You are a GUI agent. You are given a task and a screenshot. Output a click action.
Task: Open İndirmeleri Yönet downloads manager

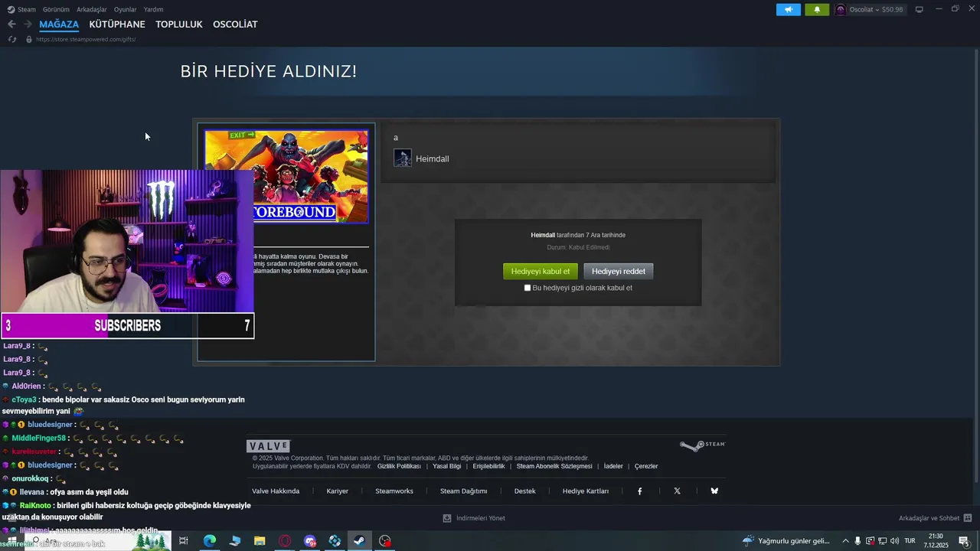click(474, 518)
